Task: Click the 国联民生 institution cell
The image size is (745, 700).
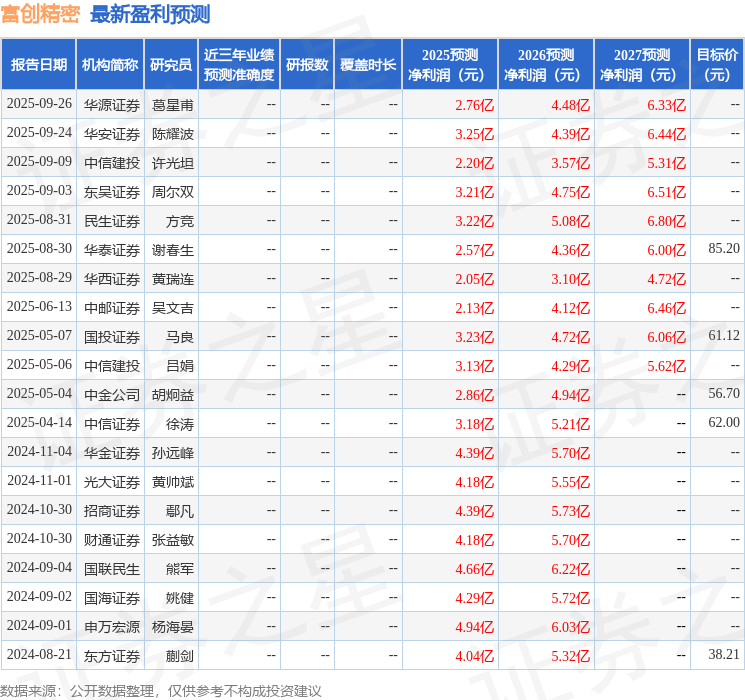Action: click(x=112, y=568)
